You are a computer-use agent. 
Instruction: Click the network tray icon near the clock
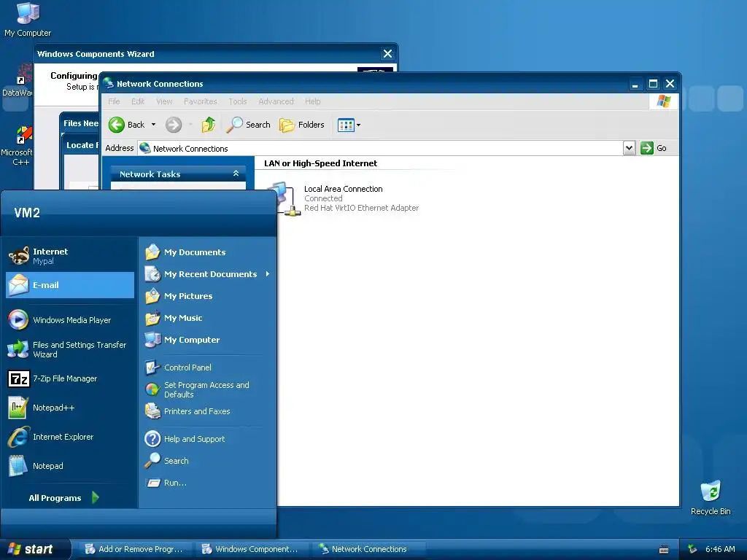coord(693,549)
